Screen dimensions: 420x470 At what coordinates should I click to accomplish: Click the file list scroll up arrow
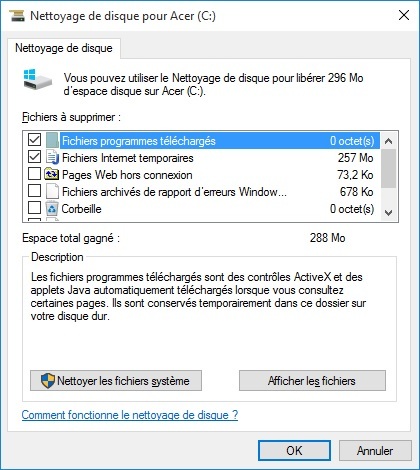[388, 141]
